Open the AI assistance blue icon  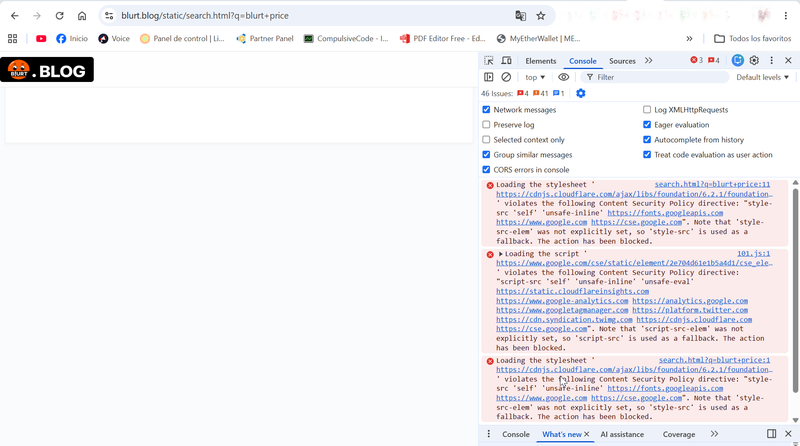pos(737,60)
